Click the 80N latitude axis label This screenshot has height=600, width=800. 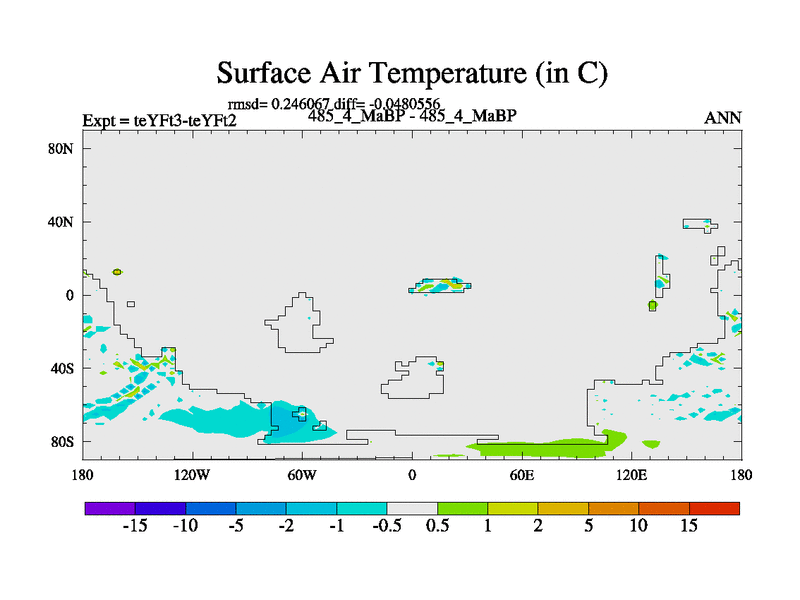[64, 149]
